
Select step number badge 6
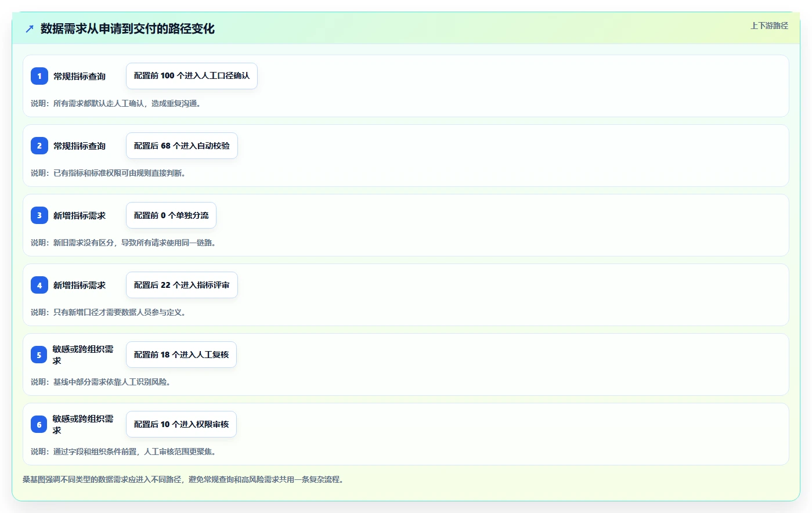point(39,424)
